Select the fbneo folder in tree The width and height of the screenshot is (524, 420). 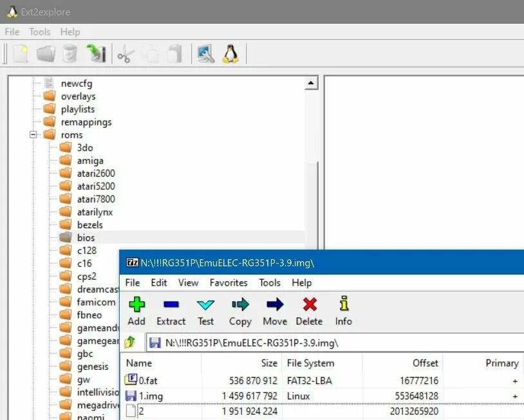pos(89,315)
